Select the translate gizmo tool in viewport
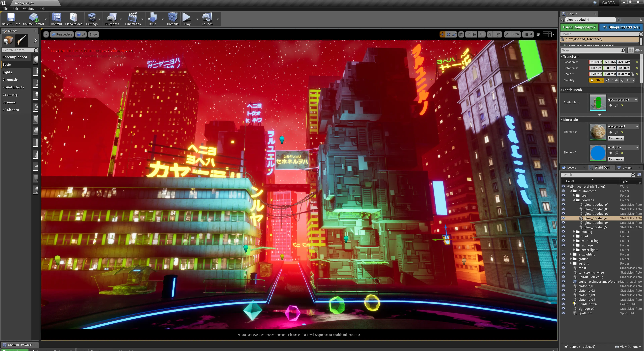Viewport: 644px width, 351px height. click(x=442, y=35)
